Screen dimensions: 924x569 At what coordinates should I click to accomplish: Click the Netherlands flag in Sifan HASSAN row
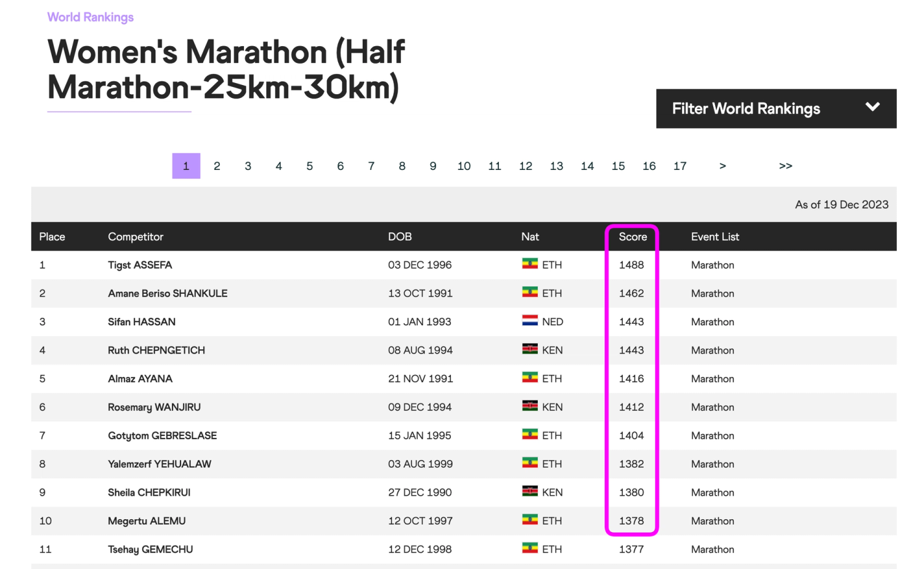point(530,320)
